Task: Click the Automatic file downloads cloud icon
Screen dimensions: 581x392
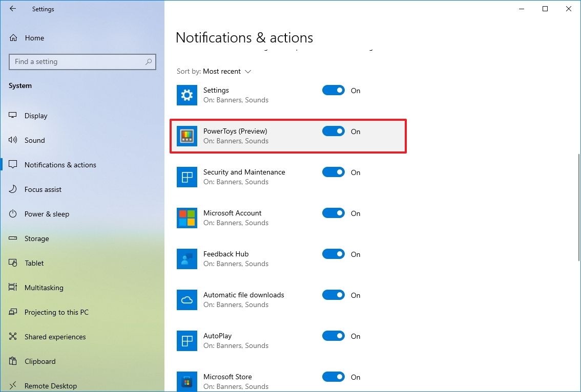Action: coord(186,300)
